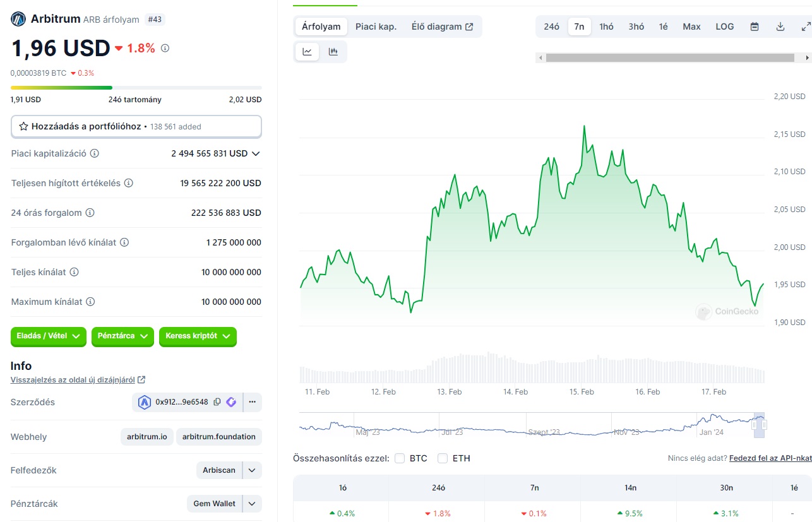Show info for Maximum kínálat
Image resolution: width=812 pixels, height=522 pixels.
pyautogui.click(x=90, y=302)
